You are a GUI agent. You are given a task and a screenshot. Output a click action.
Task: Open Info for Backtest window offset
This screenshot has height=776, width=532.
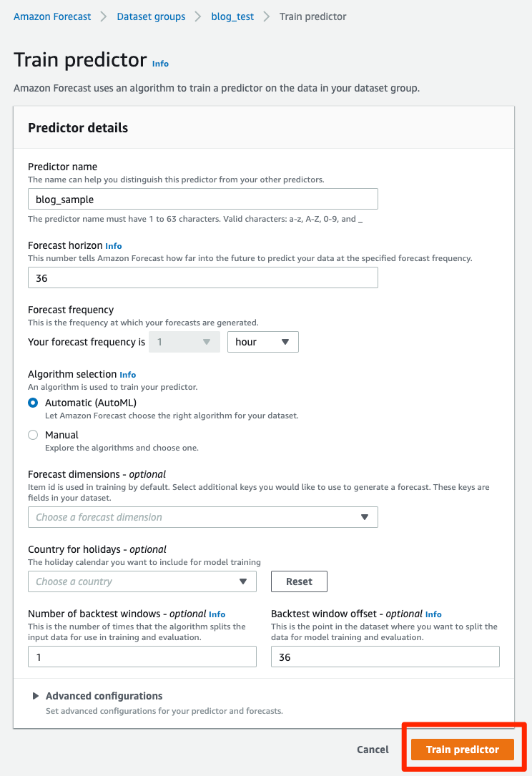(433, 614)
